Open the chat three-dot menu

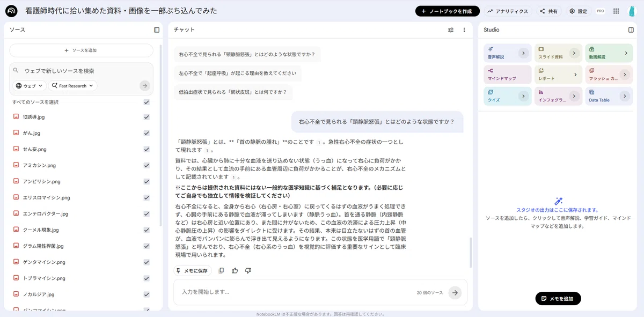pyautogui.click(x=464, y=30)
